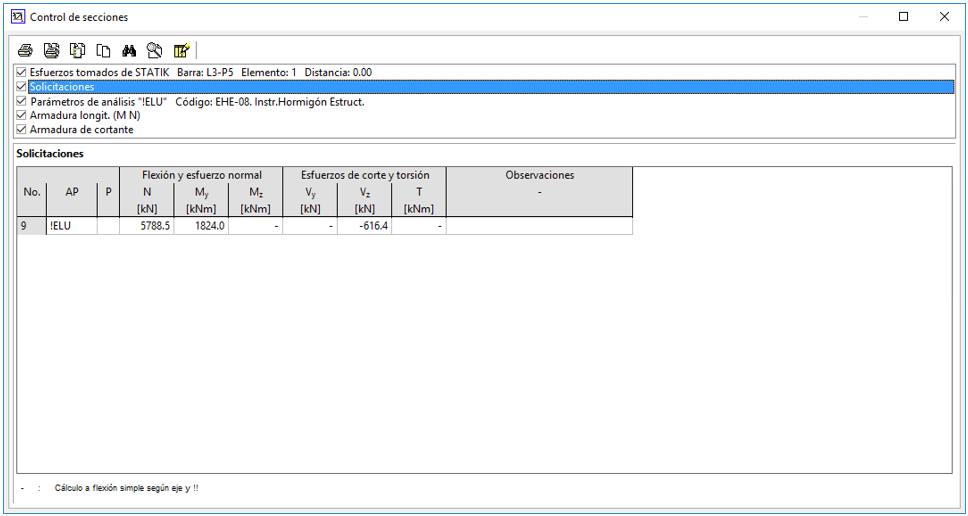Uncheck the Parámetros de análisis checkbox

22,101
